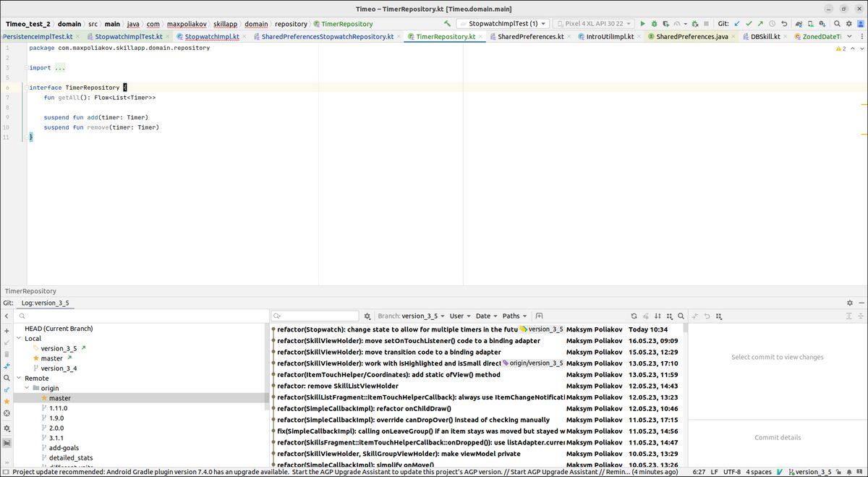Viewport: 868px width, 477px height.
Task: Switch to the SharedPreferences.kt tab
Action: tap(529, 36)
